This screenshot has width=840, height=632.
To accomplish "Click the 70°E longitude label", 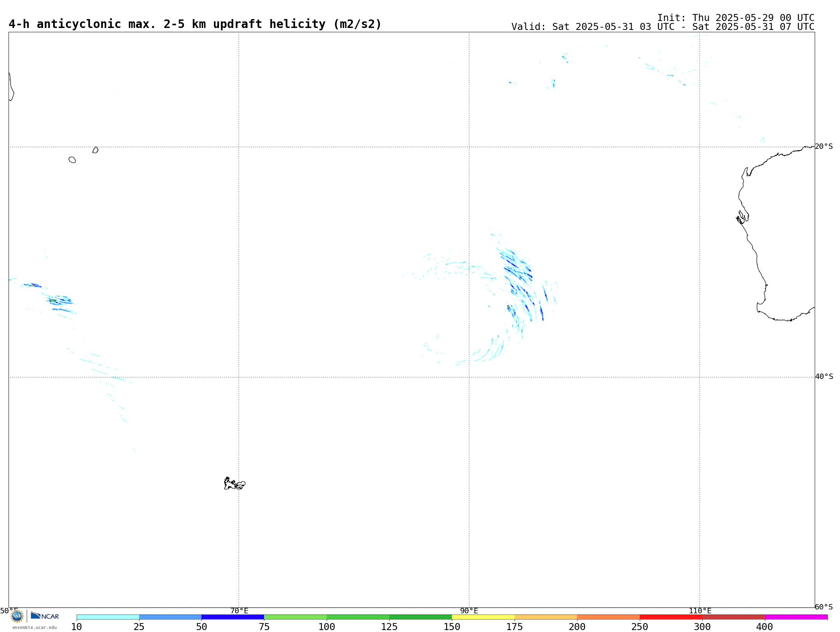I will [239, 611].
